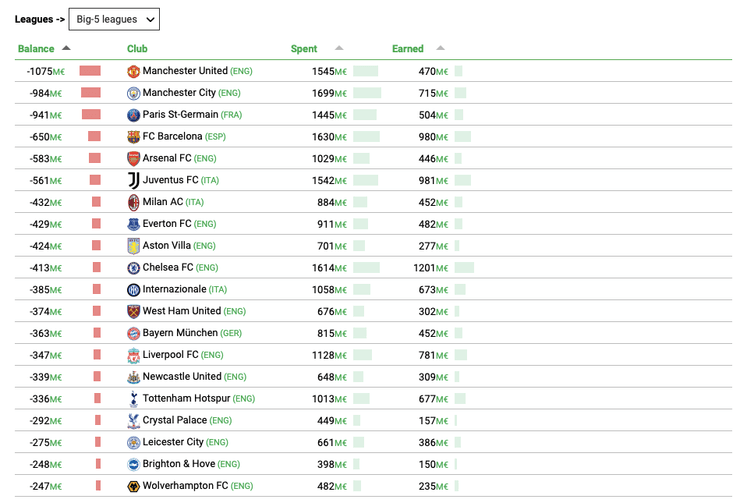This screenshot has width=740, height=503.
Task: Click Manchester United's red balance bar
Action: (90, 71)
